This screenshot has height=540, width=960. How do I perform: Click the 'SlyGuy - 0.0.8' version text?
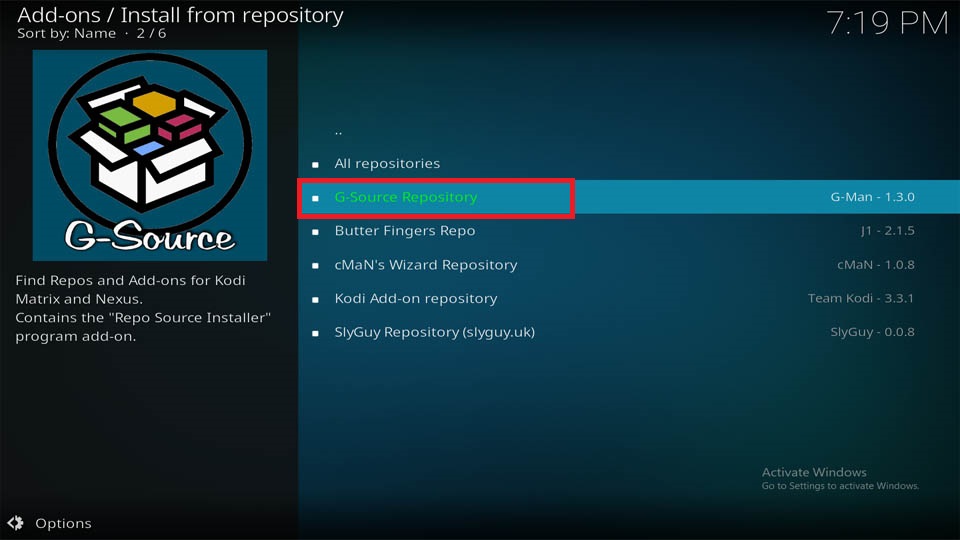[872, 332]
